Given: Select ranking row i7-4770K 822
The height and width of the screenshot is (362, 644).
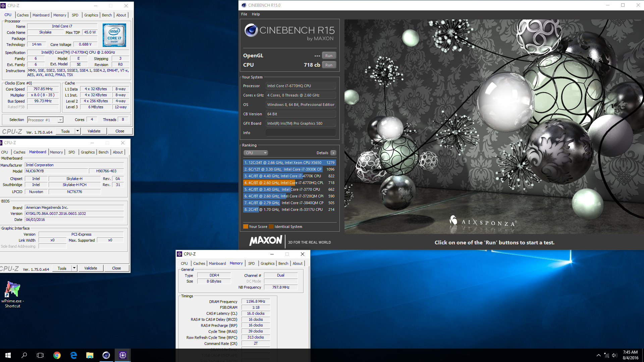Looking at the screenshot, I should [x=289, y=176].
